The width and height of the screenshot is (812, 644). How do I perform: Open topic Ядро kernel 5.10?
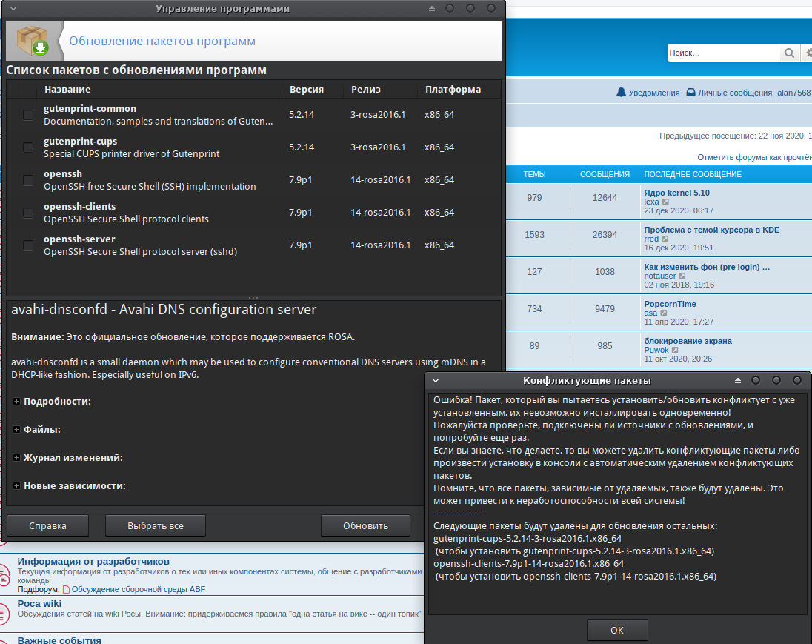pos(677,193)
